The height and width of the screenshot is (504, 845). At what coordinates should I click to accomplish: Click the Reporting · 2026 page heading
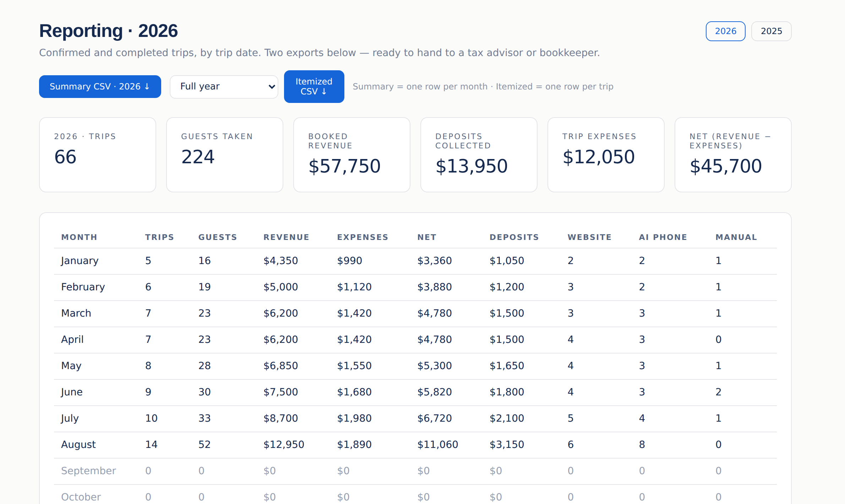(108, 31)
